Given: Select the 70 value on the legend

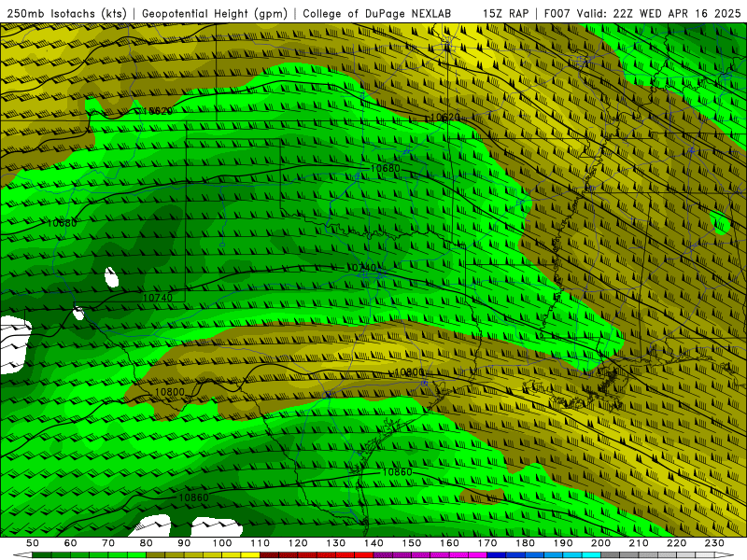Looking at the screenshot, I should click(108, 543).
